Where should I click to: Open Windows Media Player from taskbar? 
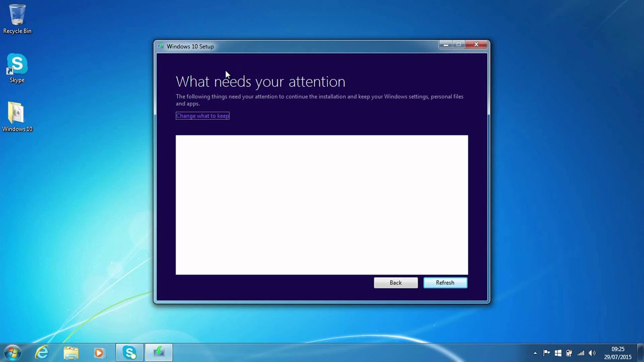99,353
